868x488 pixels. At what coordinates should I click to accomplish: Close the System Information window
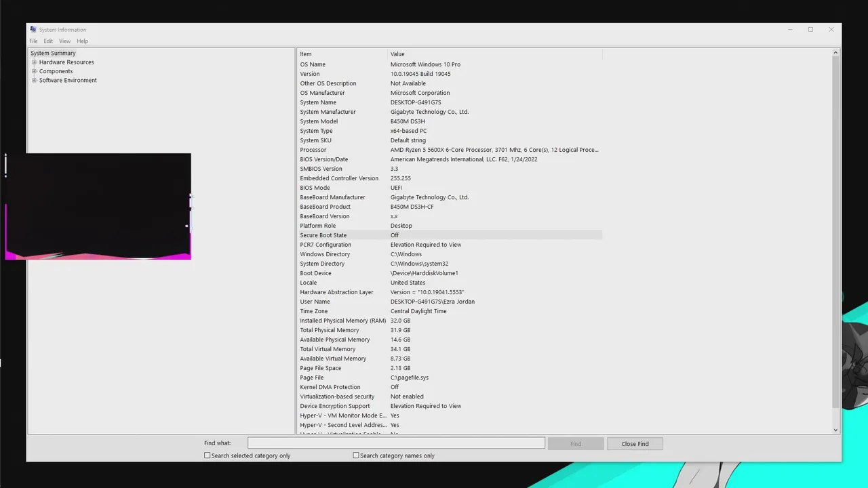point(831,30)
